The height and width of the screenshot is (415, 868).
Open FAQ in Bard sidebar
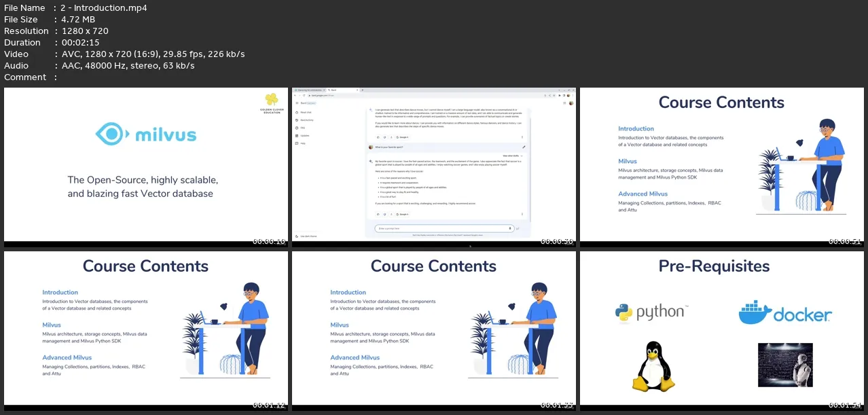(302, 128)
